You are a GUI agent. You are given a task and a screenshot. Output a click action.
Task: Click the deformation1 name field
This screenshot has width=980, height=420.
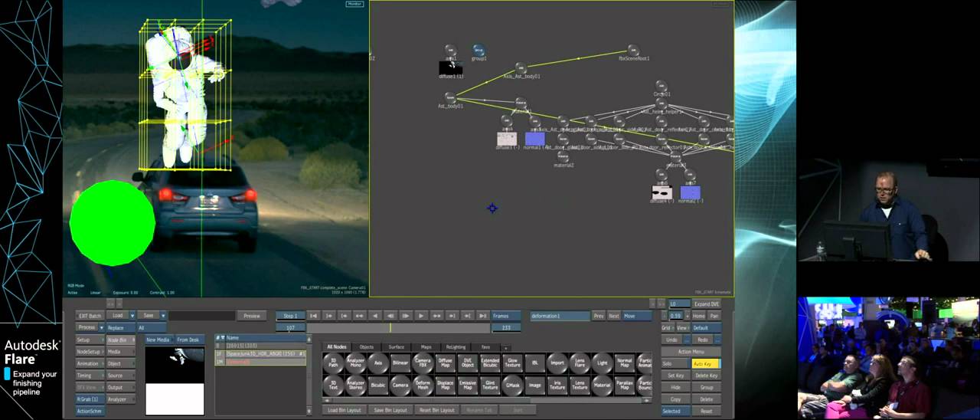click(x=560, y=316)
